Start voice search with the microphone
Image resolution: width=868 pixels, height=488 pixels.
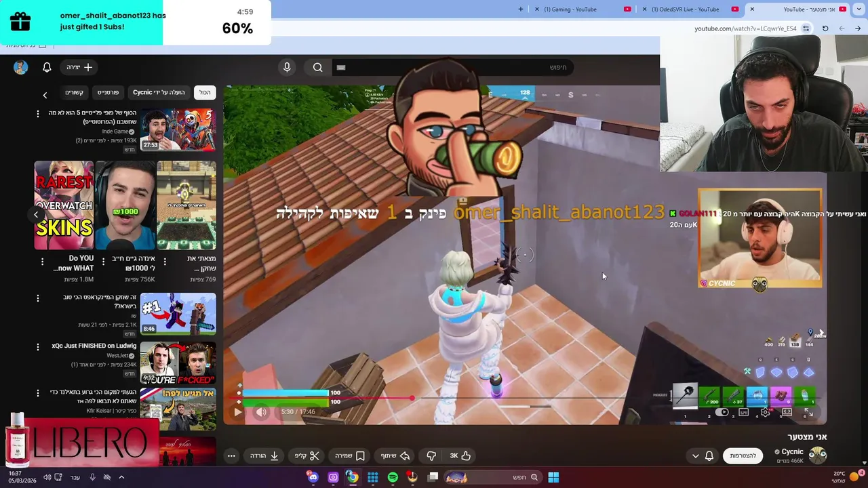(x=287, y=67)
